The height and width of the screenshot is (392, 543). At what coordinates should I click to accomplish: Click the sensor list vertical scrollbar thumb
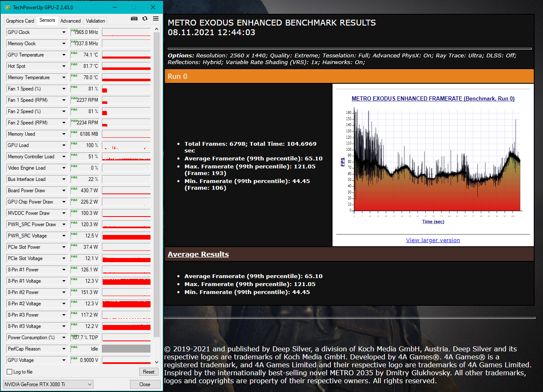point(157,185)
